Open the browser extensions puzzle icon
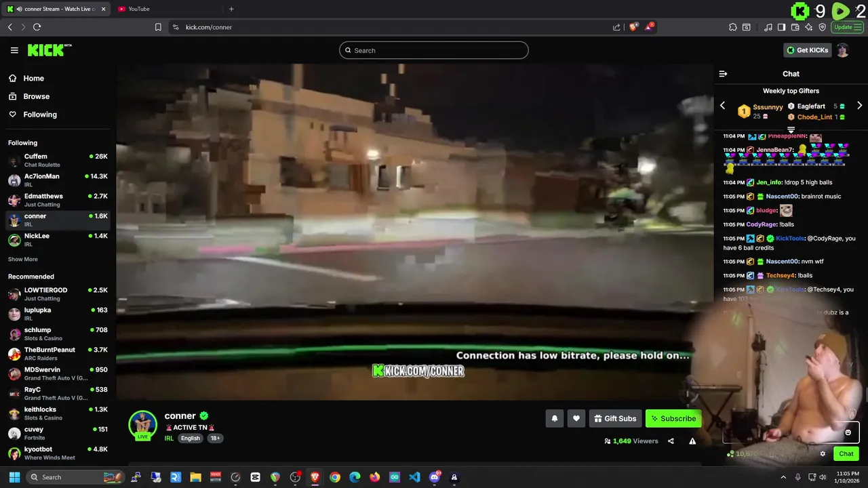The image size is (868, 488). [x=733, y=27]
